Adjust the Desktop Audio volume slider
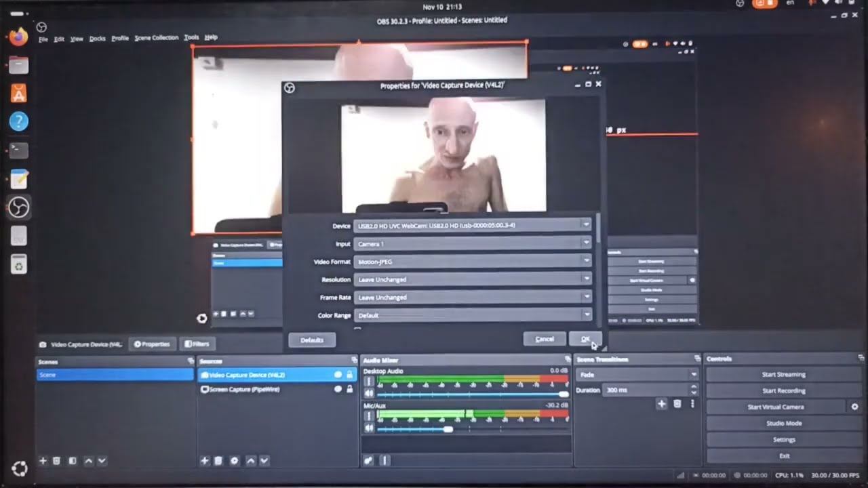 pos(473,394)
